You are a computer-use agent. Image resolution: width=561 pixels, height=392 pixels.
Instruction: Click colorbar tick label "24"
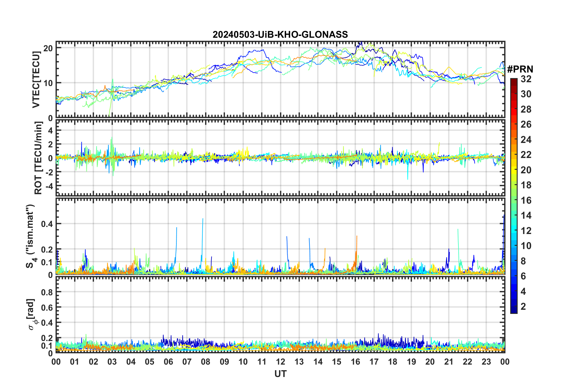pos(526,140)
